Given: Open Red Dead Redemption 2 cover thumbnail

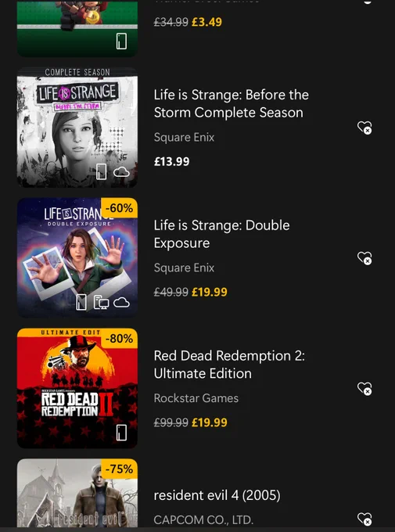Looking at the screenshot, I should [77, 389].
